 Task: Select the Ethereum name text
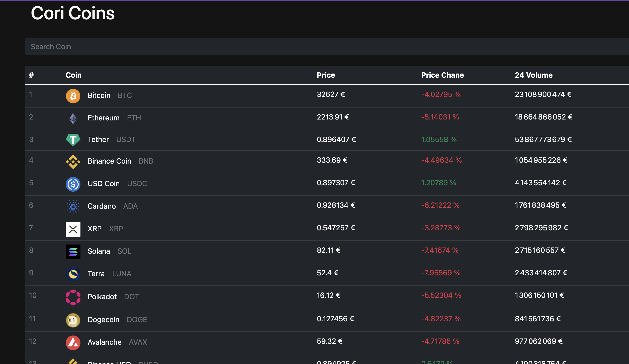[103, 118]
